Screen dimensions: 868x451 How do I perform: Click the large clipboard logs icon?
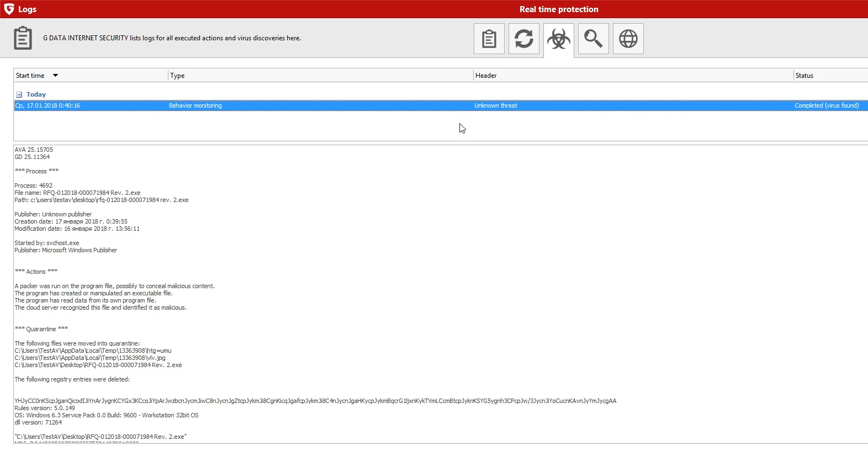coord(23,38)
